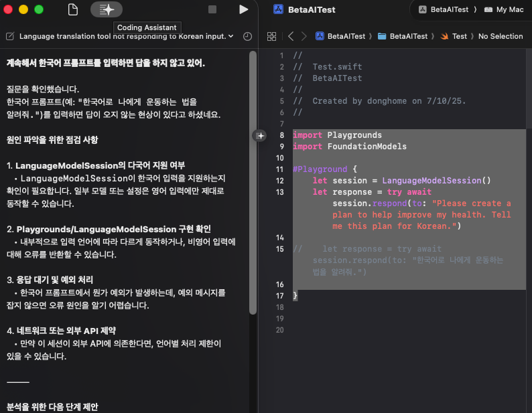The image size is (532, 413).
Task: Click the Test.swift comment on line 2
Action: [x=328, y=67]
